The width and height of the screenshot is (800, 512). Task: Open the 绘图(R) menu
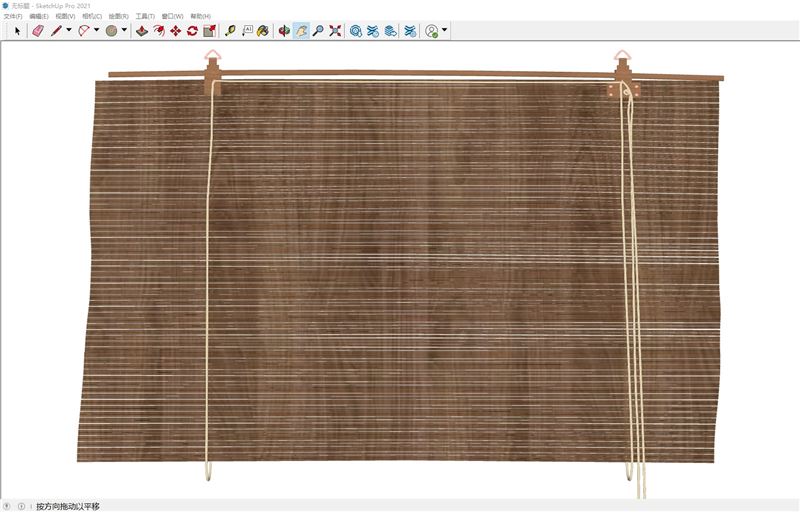click(118, 16)
